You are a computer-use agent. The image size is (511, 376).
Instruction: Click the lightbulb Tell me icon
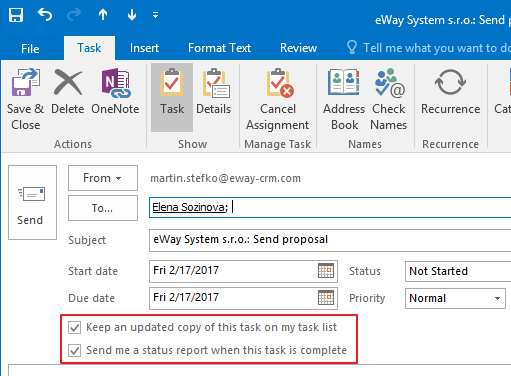point(352,47)
